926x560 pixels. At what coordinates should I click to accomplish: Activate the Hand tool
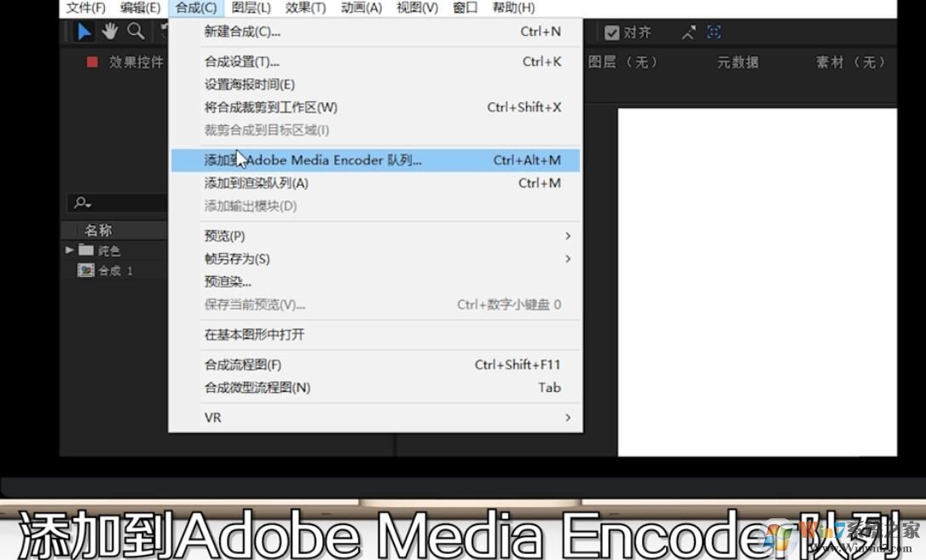point(110,30)
